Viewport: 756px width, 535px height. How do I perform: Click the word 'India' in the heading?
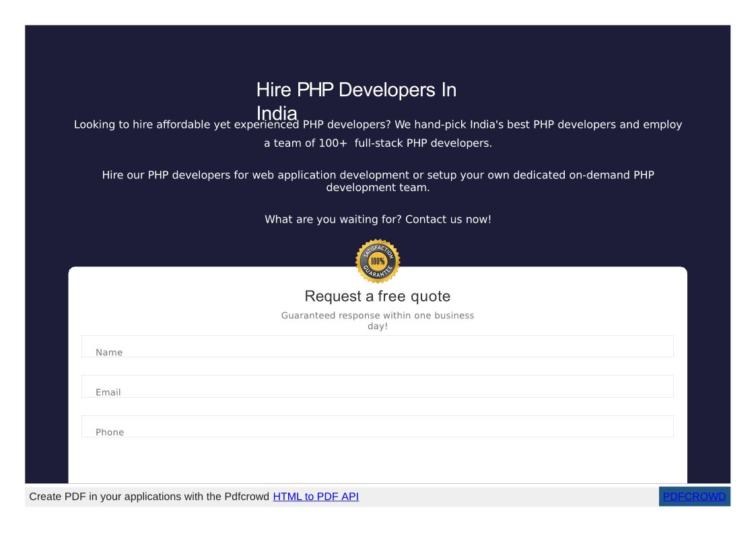tap(277, 112)
